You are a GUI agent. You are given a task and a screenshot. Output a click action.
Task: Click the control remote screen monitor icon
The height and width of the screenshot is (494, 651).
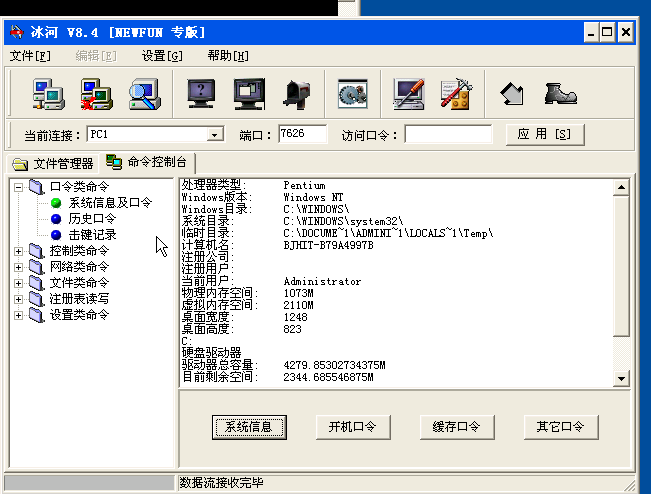click(249, 94)
